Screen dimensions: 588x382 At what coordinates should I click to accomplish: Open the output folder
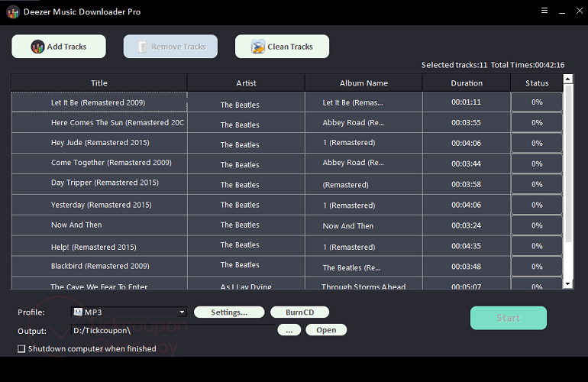326,330
